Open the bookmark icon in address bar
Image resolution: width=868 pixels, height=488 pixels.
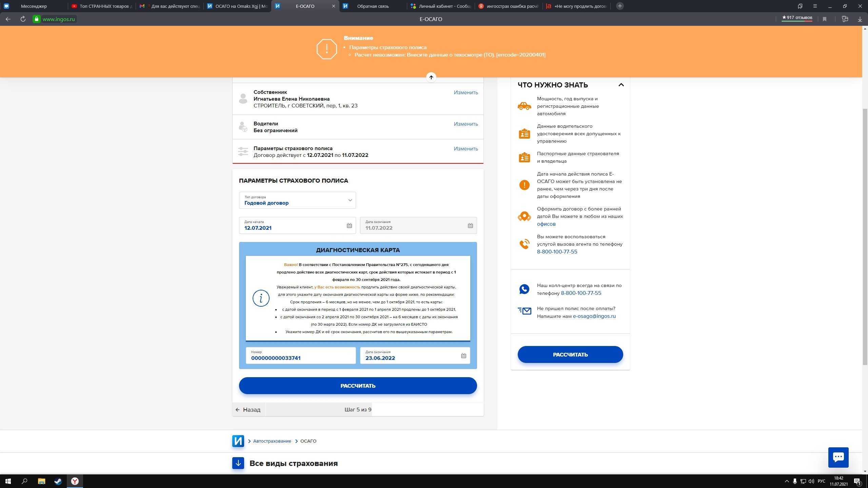click(x=825, y=19)
